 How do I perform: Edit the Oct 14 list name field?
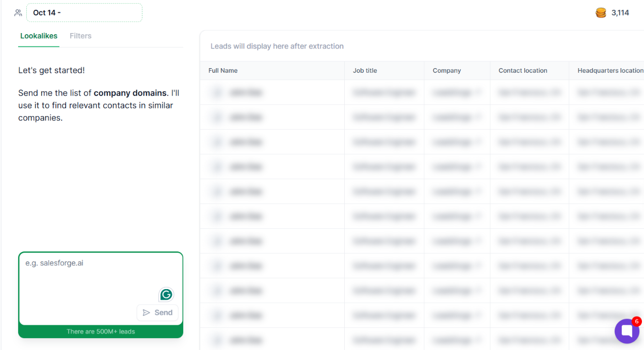84,13
